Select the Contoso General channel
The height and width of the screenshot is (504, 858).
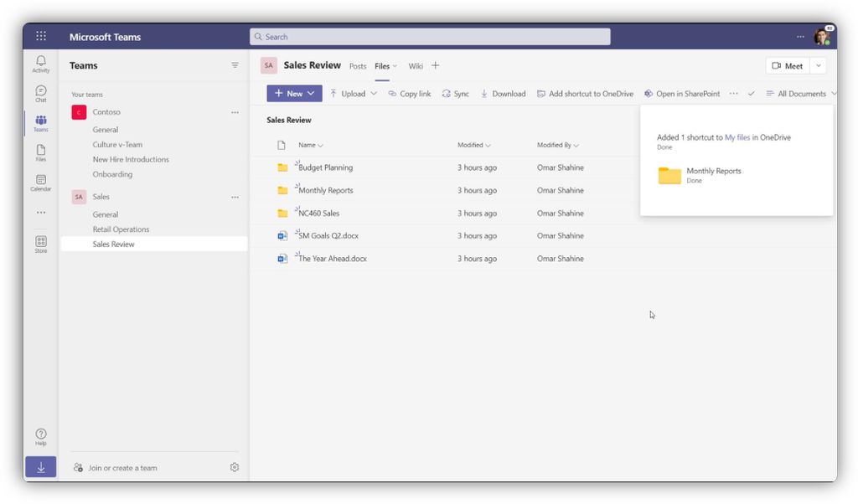(105, 130)
